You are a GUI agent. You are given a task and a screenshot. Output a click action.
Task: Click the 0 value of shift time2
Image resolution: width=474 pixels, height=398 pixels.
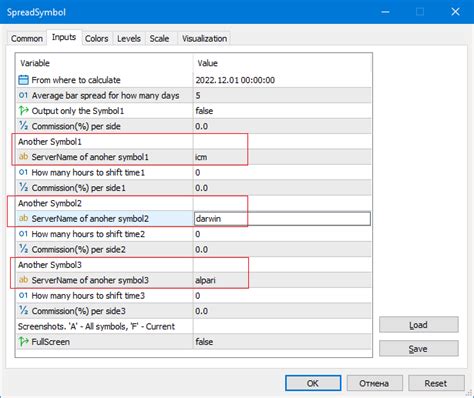click(198, 234)
